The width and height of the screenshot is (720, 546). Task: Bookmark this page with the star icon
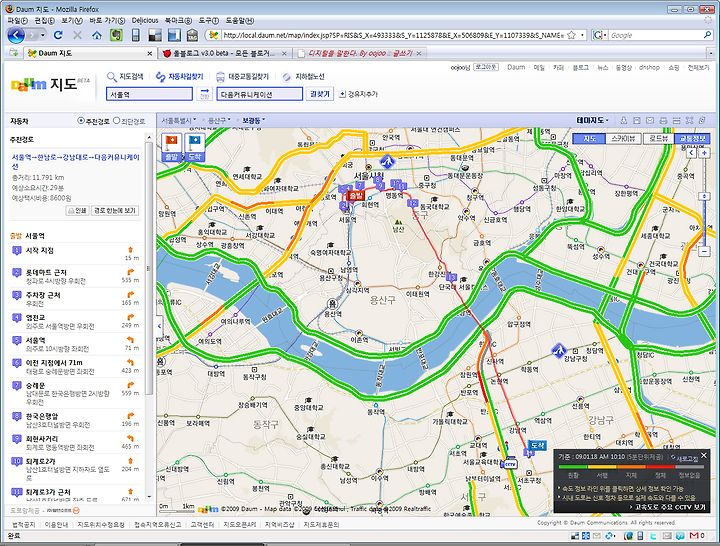[x=571, y=35]
